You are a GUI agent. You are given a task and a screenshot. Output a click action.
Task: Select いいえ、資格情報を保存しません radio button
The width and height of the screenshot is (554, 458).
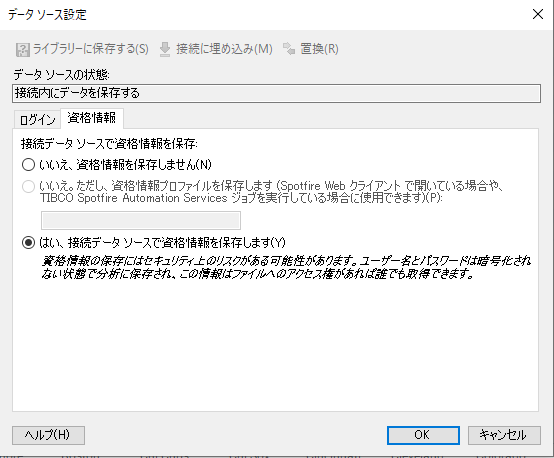point(28,165)
